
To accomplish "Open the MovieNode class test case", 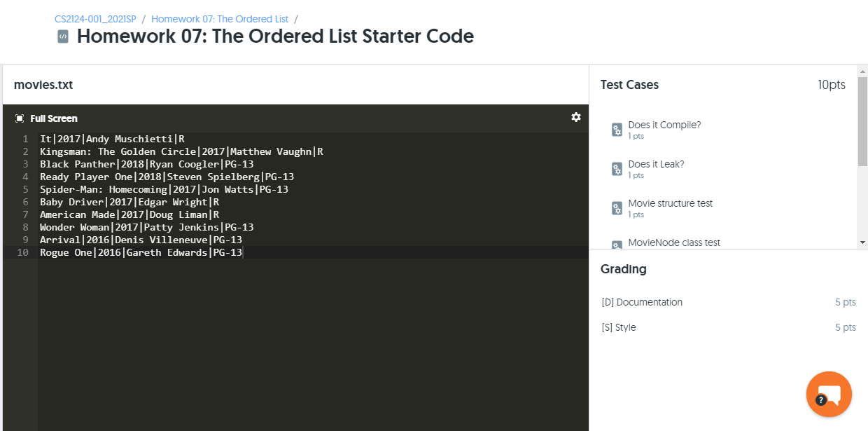I will (x=674, y=242).
